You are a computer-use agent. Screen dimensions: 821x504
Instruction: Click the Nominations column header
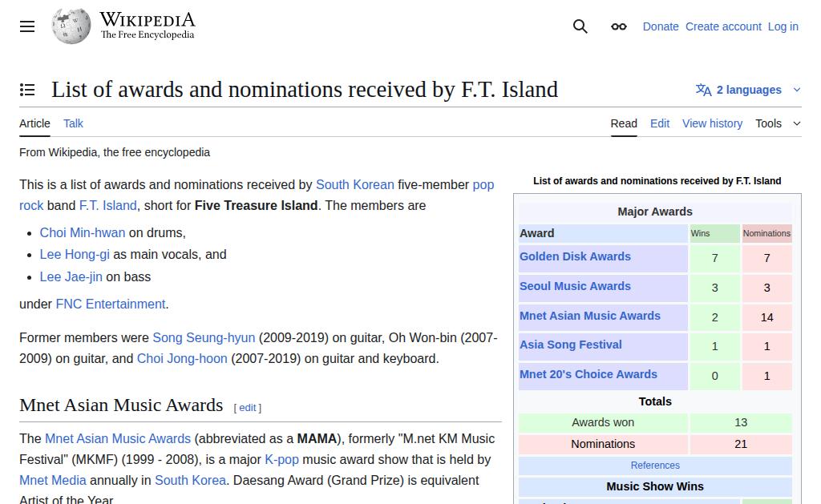click(x=766, y=233)
